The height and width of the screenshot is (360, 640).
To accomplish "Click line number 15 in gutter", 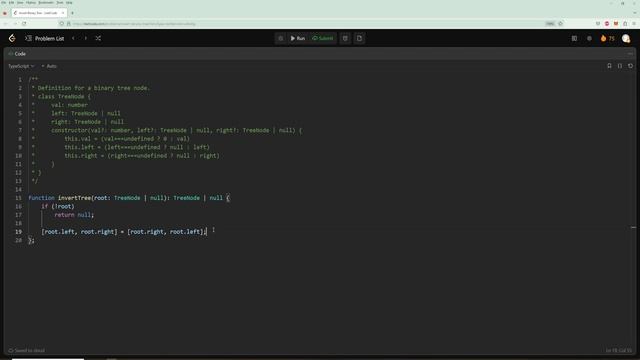I will coord(18,198).
